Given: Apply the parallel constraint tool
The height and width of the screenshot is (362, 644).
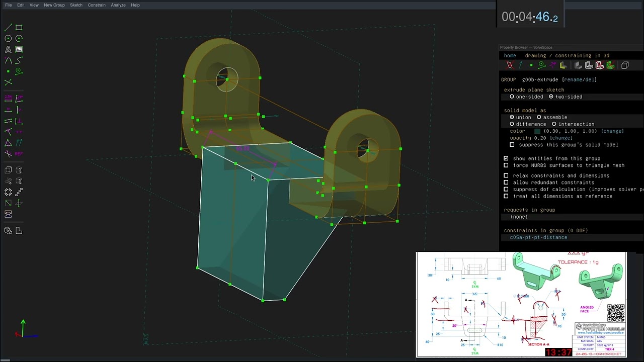Looking at the screenshot, I should (8, 121).
